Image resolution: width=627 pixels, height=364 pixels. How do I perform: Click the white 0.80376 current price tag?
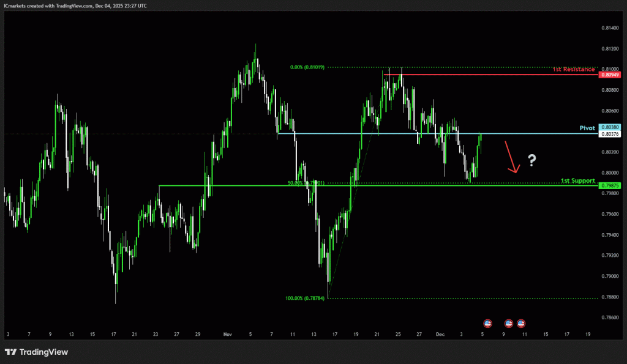[x=610, y=133]
